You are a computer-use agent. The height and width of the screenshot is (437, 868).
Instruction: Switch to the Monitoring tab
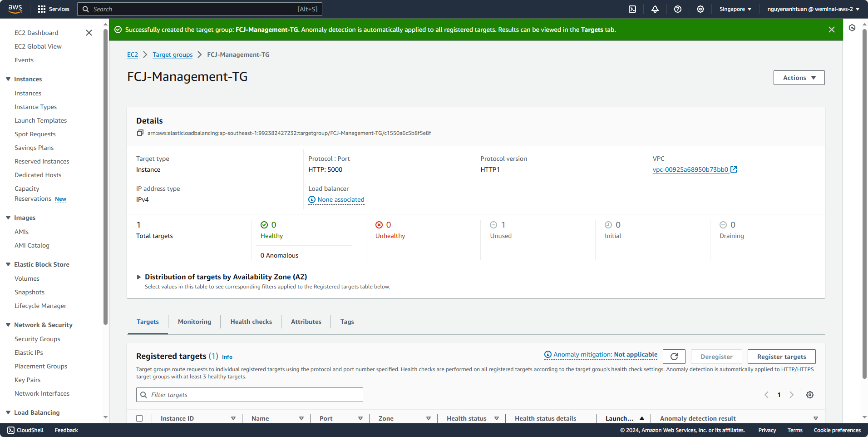click(x=194, y=322)
